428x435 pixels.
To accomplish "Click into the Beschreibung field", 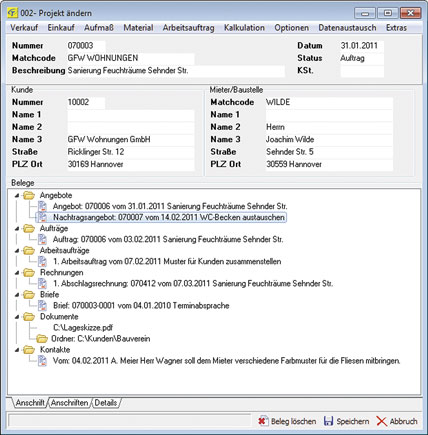I will coord(176,71).
